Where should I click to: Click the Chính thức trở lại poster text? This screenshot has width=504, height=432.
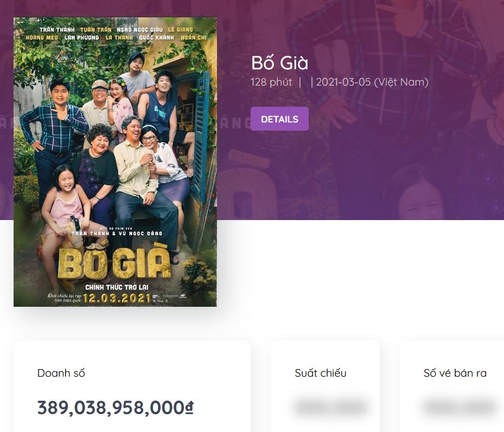117,286
